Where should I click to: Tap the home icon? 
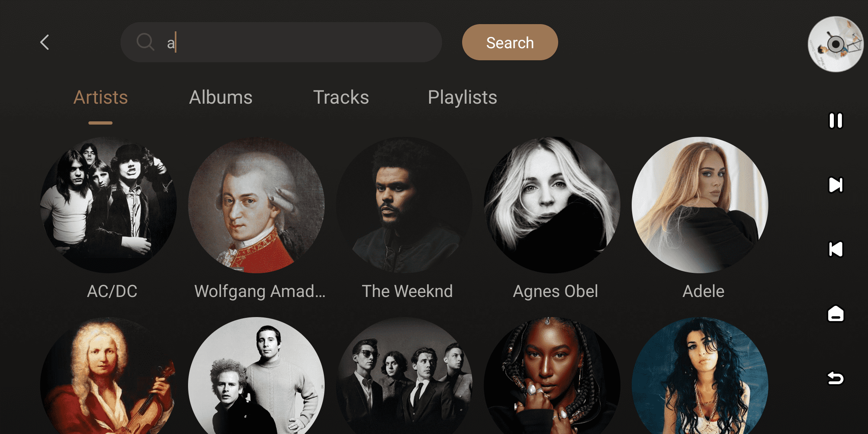click(835, 313)
